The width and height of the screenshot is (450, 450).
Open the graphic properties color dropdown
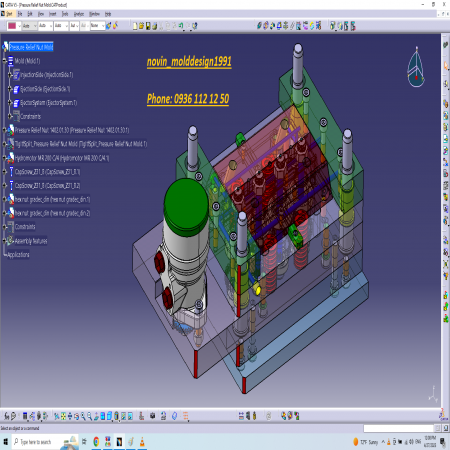(x=19, y=26)
